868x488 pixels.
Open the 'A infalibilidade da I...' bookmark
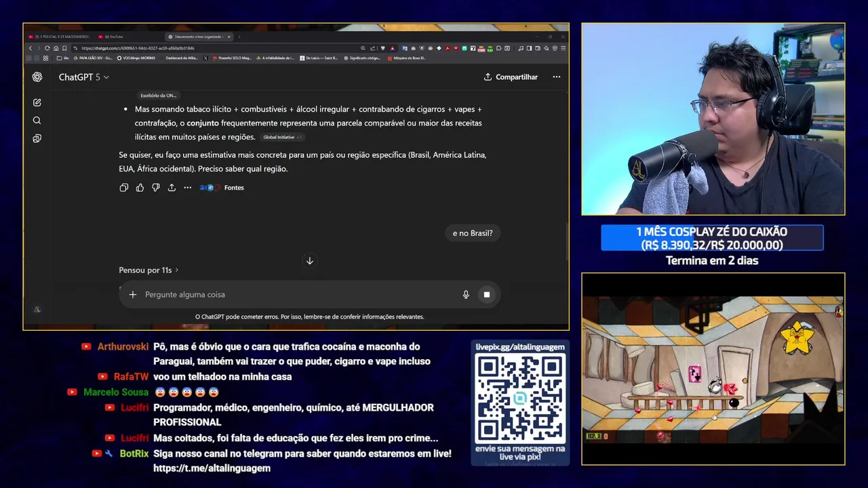[275, 58]
